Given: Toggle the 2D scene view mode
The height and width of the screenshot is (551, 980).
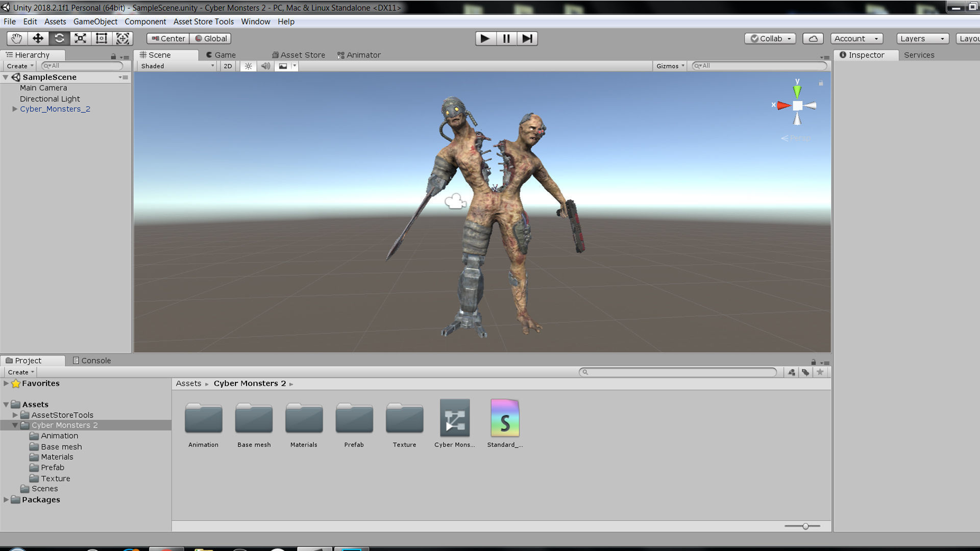Looking at the screenshot, I should pos(228,66).
